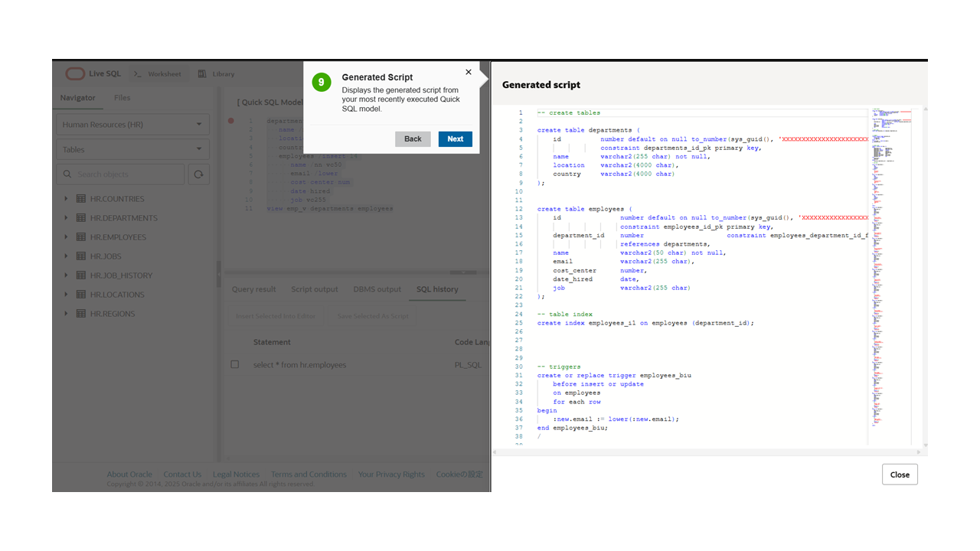
Task: Open the Contact Us link
Action: click(x=182, y=474)
